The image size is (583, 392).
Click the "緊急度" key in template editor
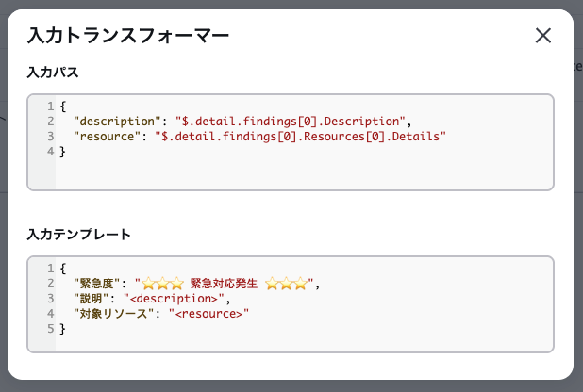tap(98, 283)
